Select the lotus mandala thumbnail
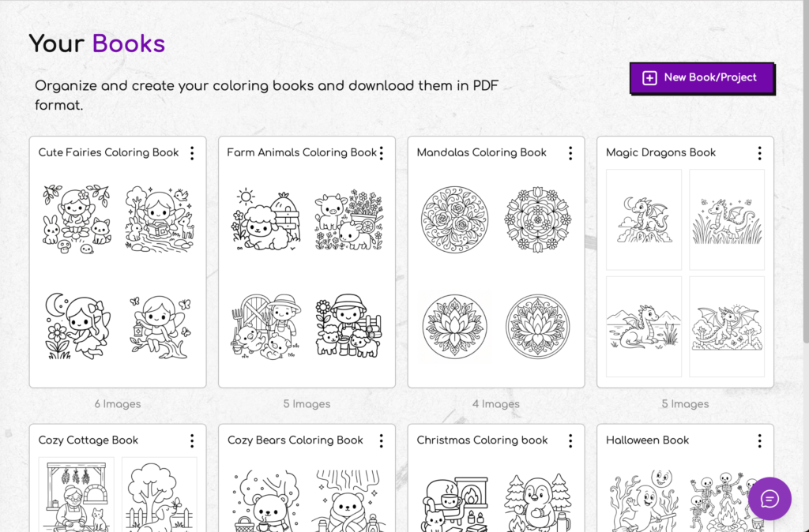The width and height of the screenshot is (809, 532). click(x=455, y=326)
